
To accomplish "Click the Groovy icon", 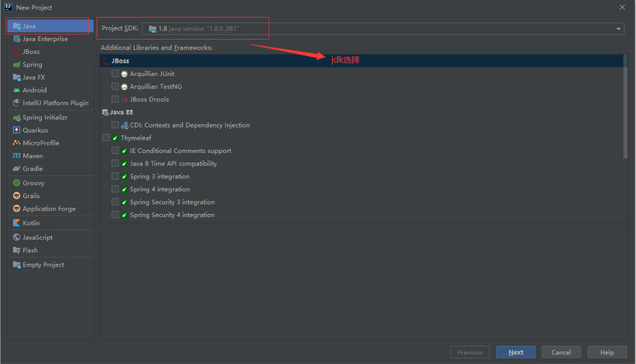I will 16,183.
